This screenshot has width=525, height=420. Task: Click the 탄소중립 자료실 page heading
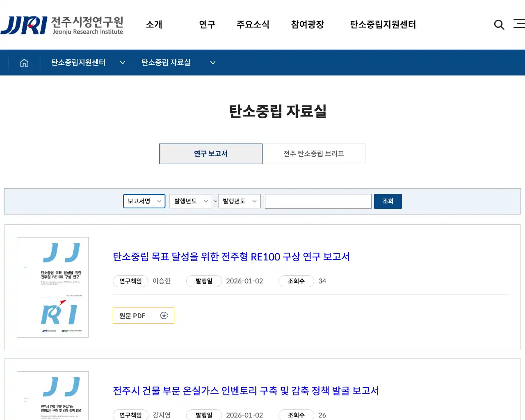(278, 111)
